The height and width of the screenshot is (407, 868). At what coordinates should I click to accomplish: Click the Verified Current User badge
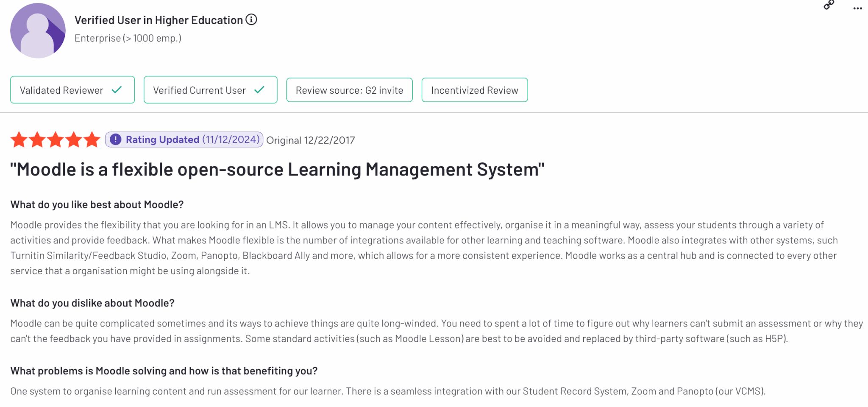coord(211,90)
